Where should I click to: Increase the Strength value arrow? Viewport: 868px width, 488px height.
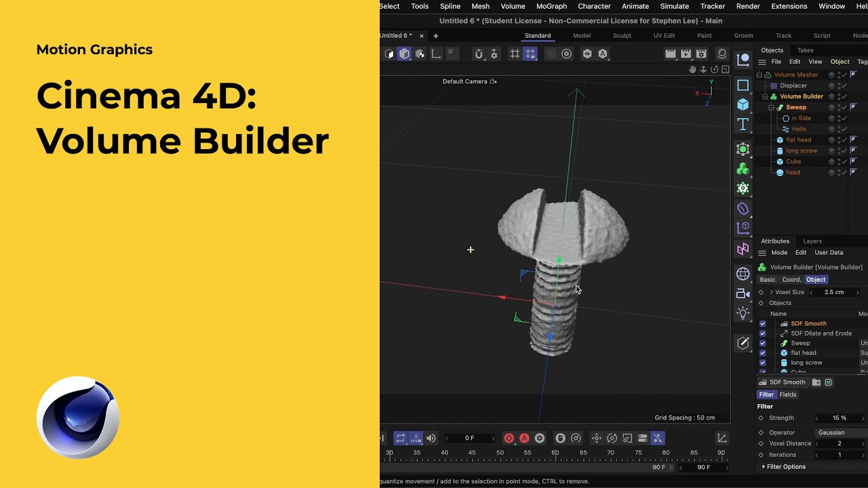[863, 418]
